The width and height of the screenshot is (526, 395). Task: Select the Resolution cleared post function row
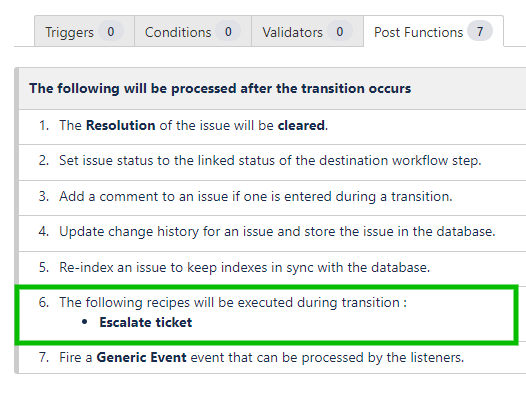pos(272,127)
